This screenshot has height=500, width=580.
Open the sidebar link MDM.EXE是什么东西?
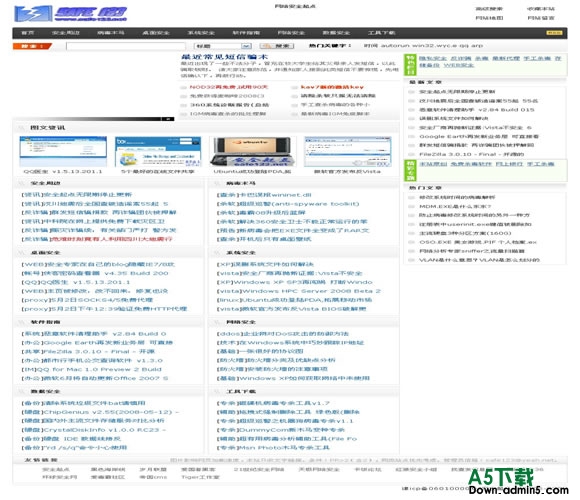click(455, 206)
